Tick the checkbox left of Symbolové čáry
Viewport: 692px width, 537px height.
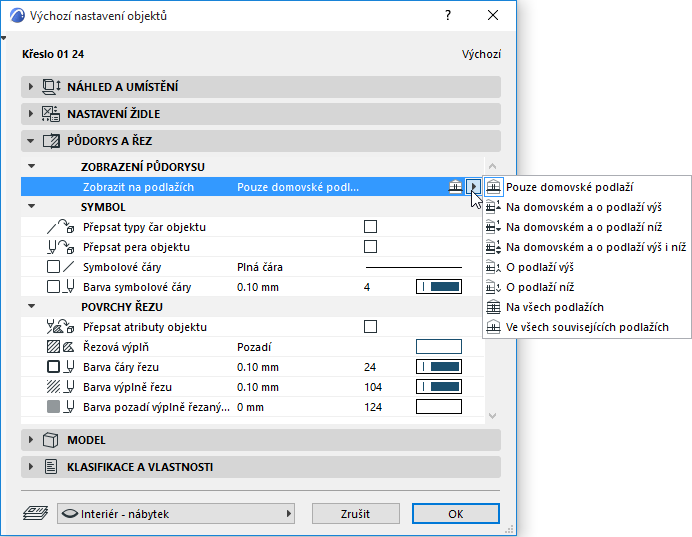click(53, 267)
